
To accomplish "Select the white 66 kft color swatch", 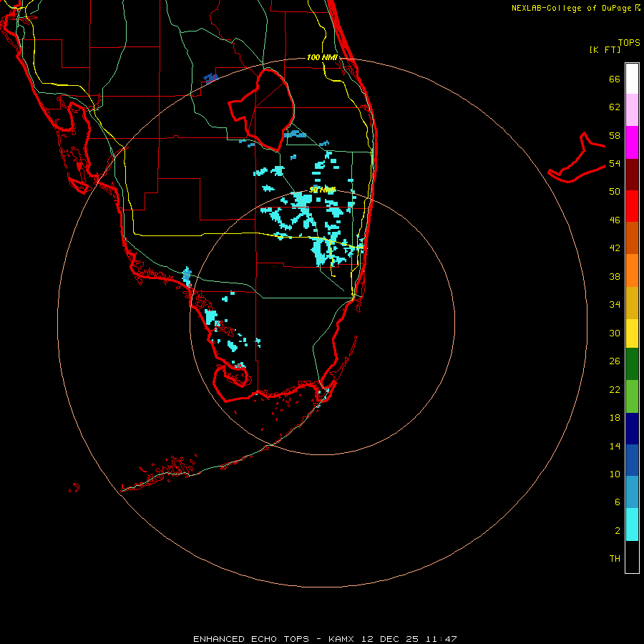I will [x=632, y=79].
